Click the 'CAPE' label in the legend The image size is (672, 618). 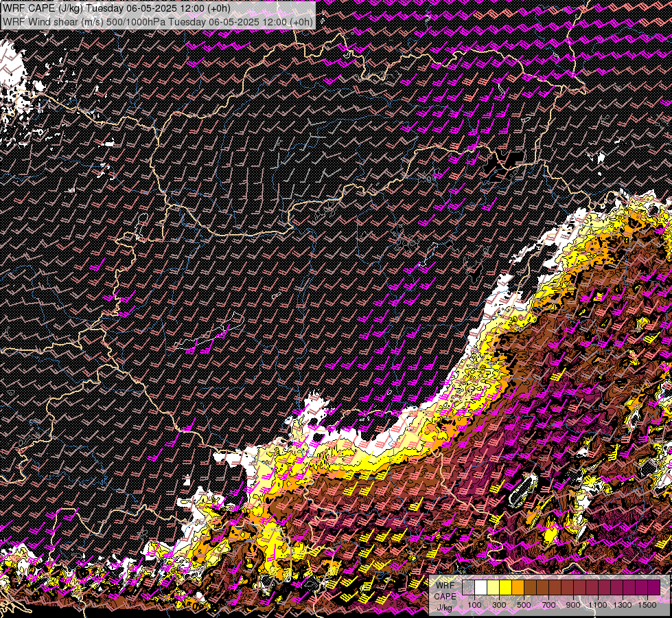tap(445, 597)
